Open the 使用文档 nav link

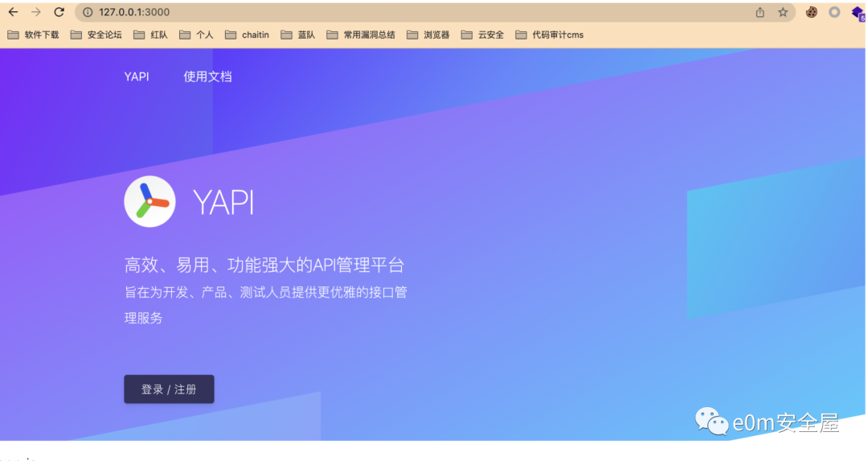point(207,77)
